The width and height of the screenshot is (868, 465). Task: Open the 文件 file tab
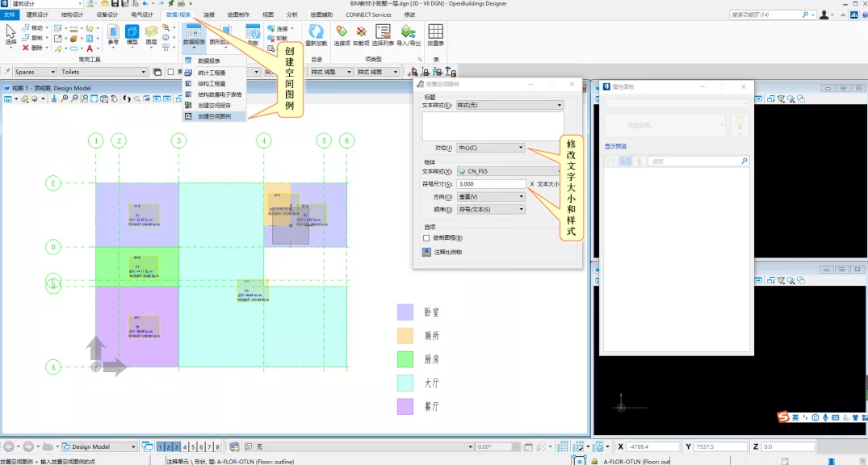(x=10, y=15)
